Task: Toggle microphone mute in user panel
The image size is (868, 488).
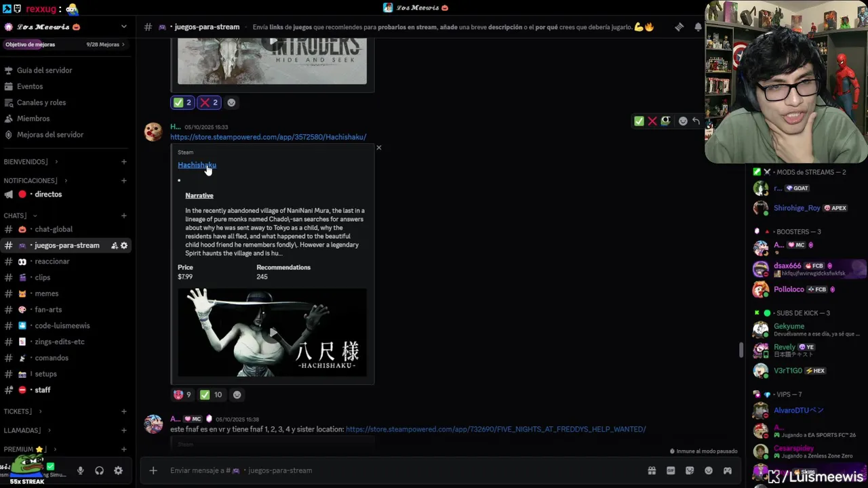Action: point(80,470)
